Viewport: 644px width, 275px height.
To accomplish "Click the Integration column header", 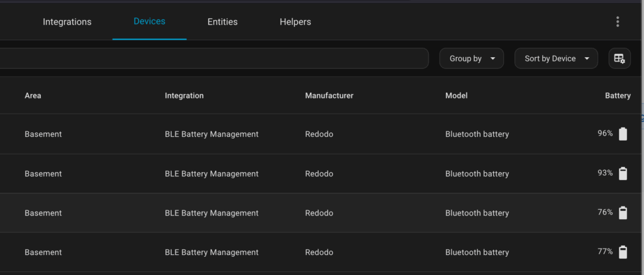I will tap(184, 95).
